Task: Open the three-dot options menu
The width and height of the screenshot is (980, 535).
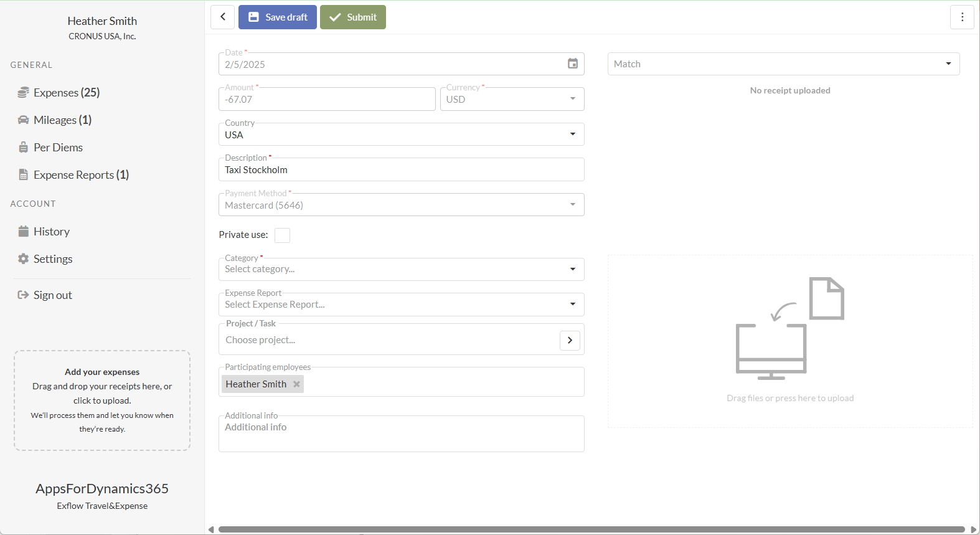Action: pos(962,17)
